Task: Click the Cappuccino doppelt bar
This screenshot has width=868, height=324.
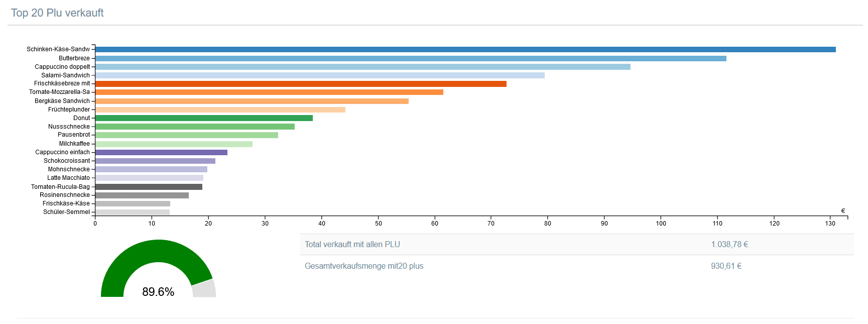Action: [362, 67]
